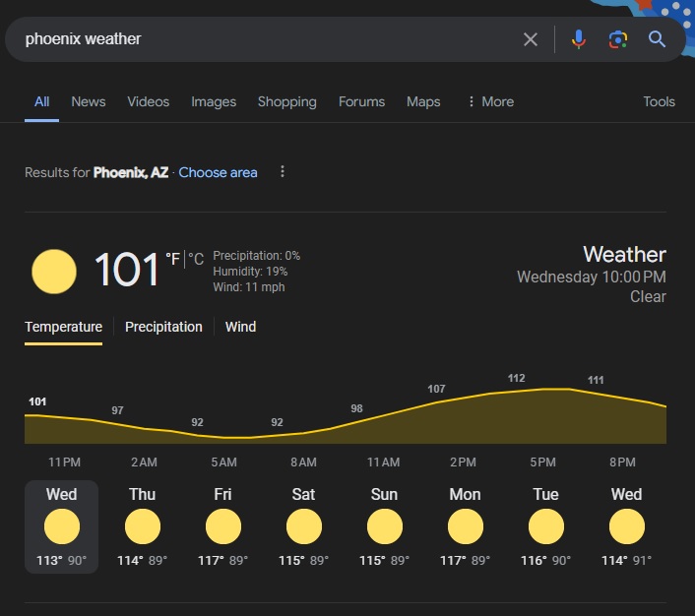Switch temperature unit to Fahrenheit
The width and height of the screenshot is (695, 616).
point(173,259)
